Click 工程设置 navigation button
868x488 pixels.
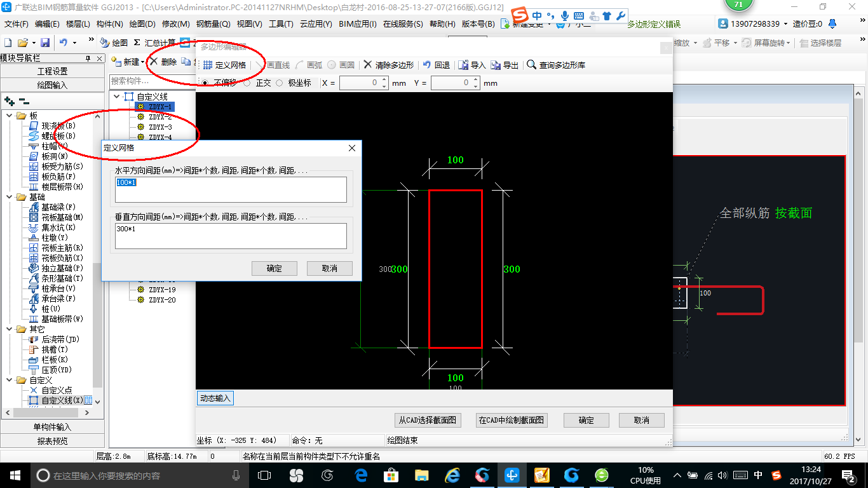tap(52, 71)
